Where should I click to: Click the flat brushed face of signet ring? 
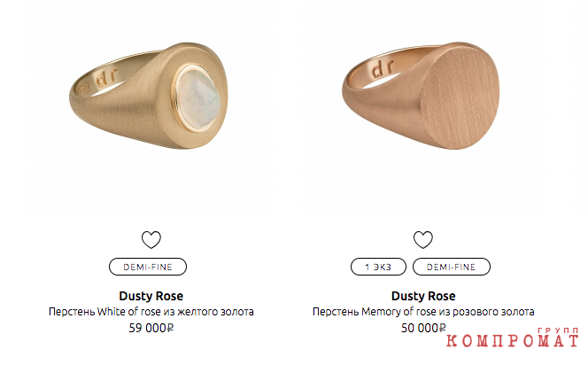tap(460, 96)
